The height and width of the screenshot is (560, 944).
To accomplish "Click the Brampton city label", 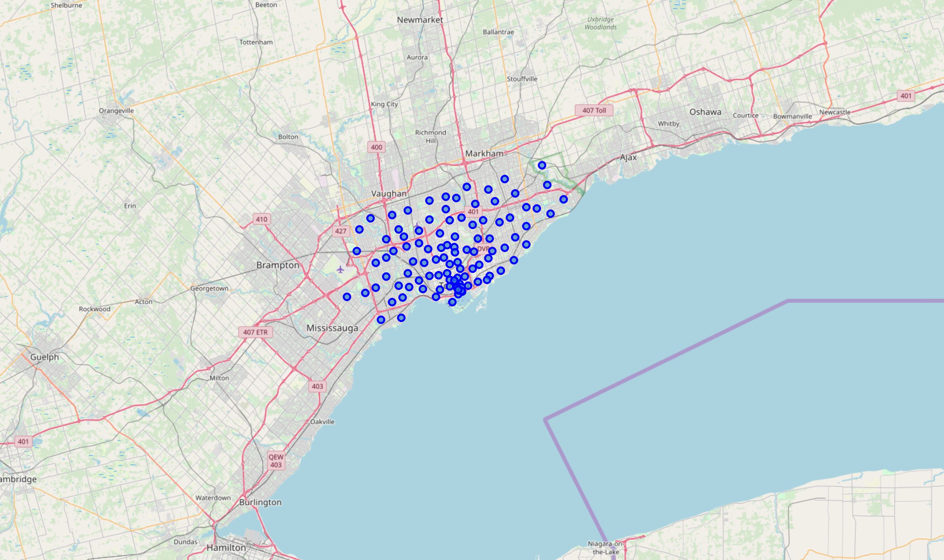I will tap(278, 265).
